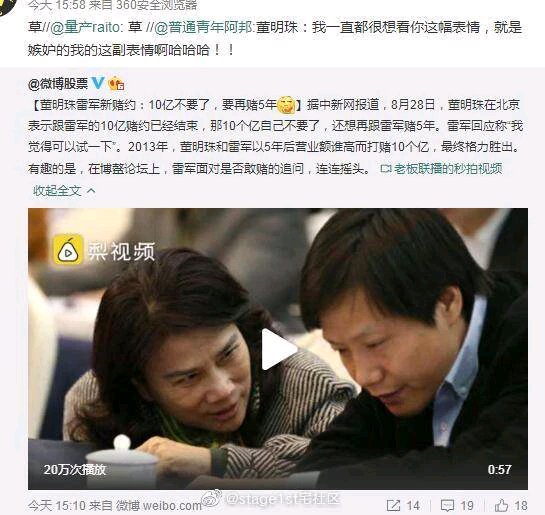Open the 老板联播的秒拍视频 video link
Image resolution: width=545 pixels, height=515 pixels.
point(441,169)
